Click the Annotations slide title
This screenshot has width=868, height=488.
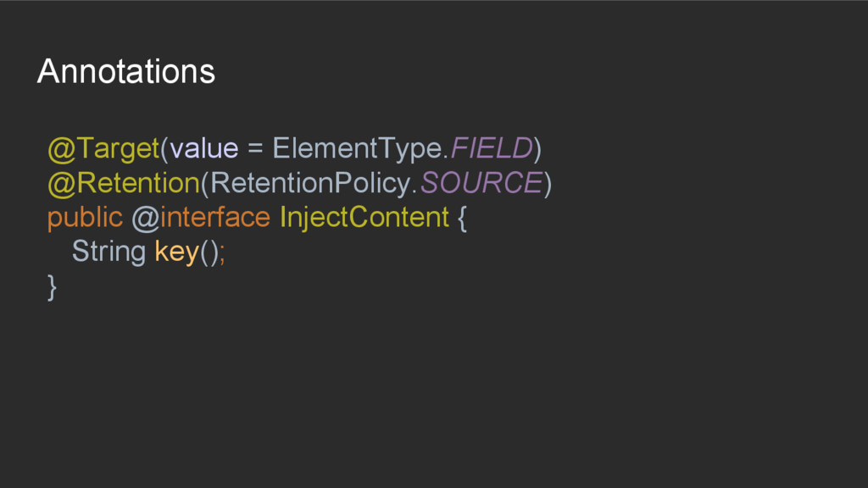click(x=126, y=71)
